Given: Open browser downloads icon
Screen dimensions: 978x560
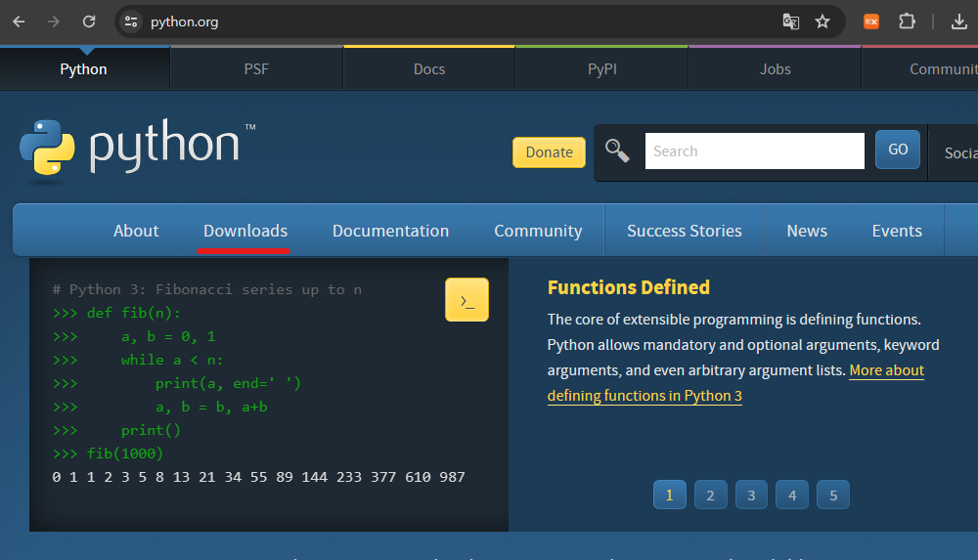Looking at the screenshot, I should click(958, 22).
